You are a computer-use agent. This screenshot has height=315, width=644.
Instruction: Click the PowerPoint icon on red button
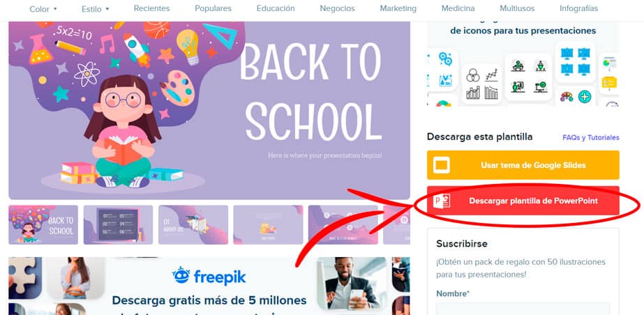tap(442, 201)
